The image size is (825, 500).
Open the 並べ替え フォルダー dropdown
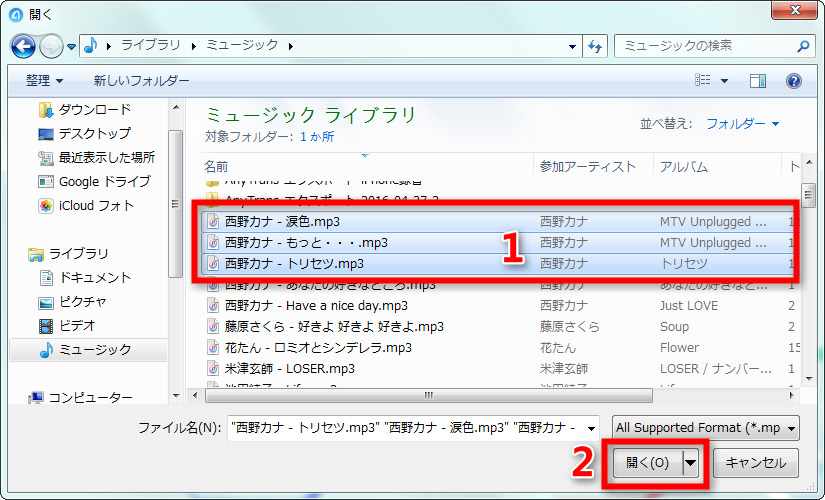(742, 124)
